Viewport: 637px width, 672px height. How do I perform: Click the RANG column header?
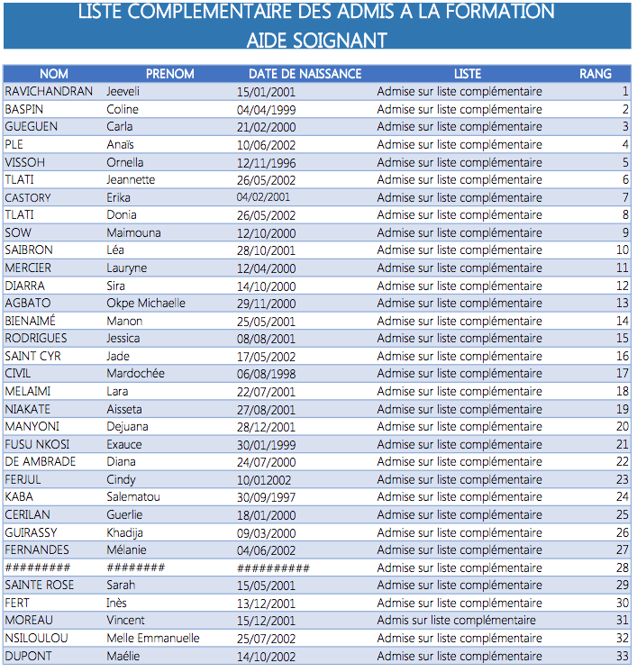(x=596, y=74)
